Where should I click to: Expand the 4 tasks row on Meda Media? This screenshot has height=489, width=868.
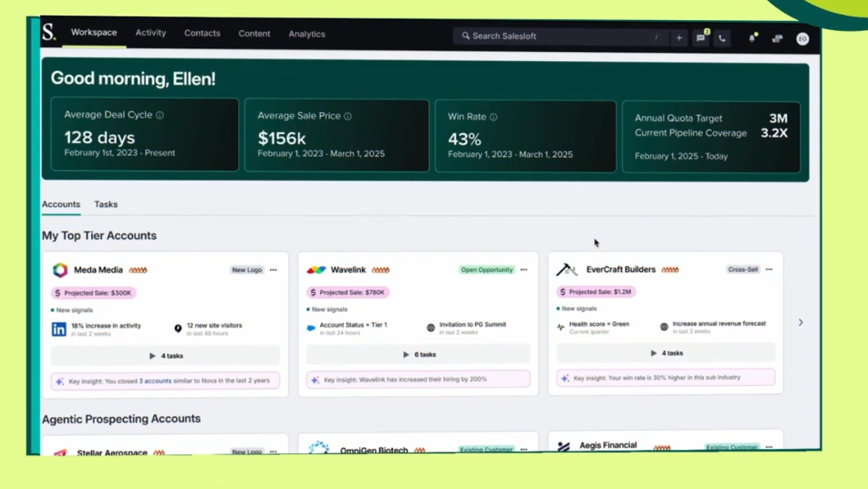coord(165,356)
